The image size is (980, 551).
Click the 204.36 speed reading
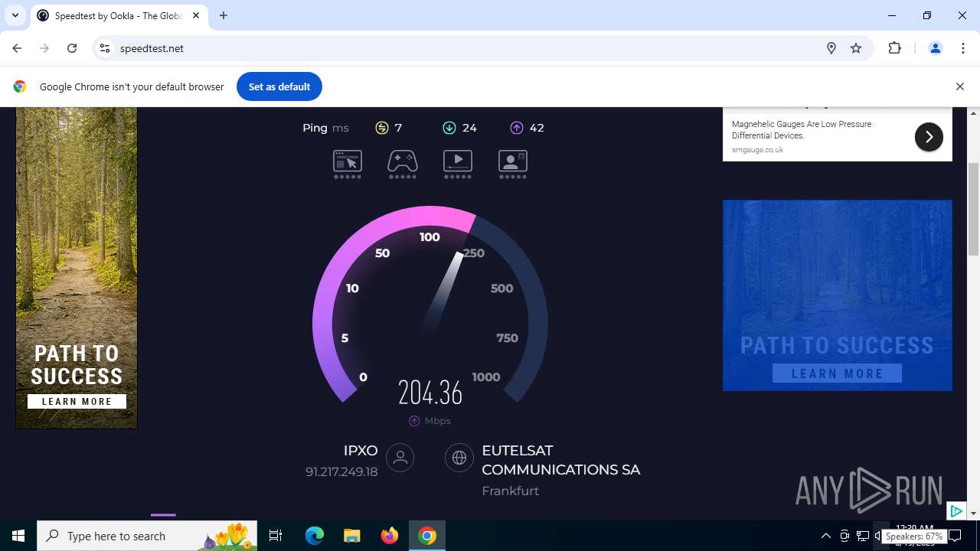(430, 393)
